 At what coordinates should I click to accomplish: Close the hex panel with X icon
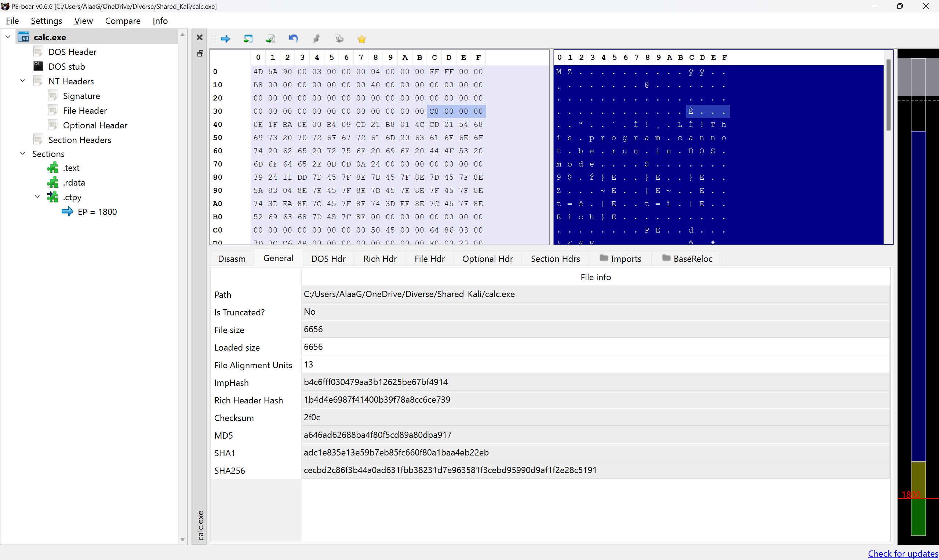[200, 37]
